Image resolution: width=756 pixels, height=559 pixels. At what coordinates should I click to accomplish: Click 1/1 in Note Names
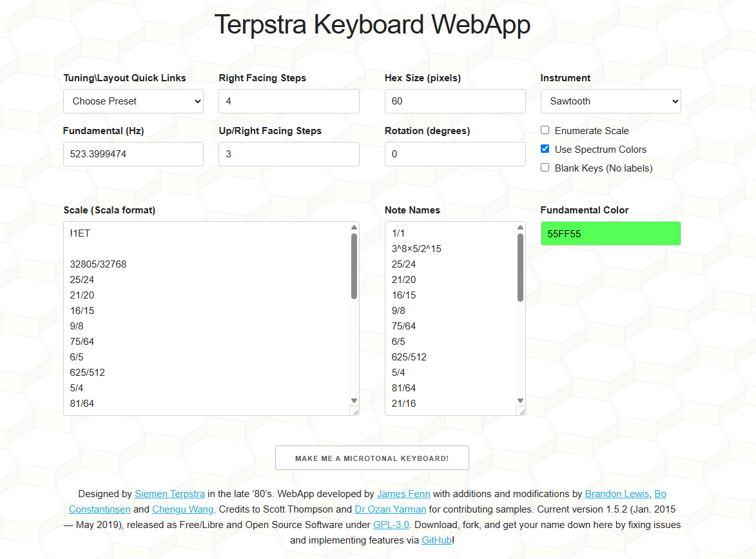[398, 233]
